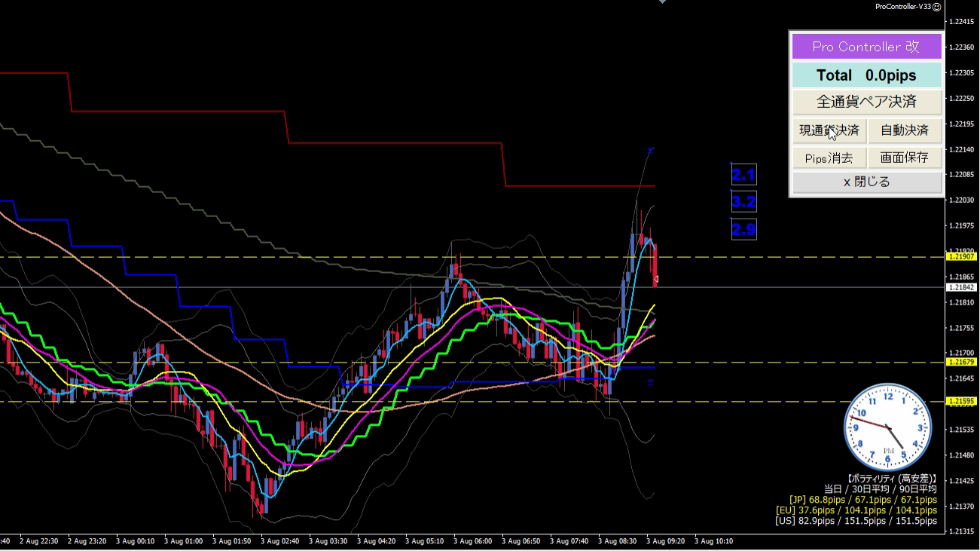The height and width of the screenshot is (551, 980).
Task: Click the Total 0.0pips display
Action: (866, 75)
